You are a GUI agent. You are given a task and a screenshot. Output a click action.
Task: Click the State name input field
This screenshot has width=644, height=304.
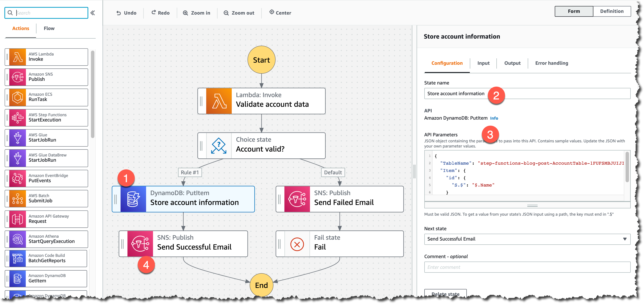coord(550,94)
